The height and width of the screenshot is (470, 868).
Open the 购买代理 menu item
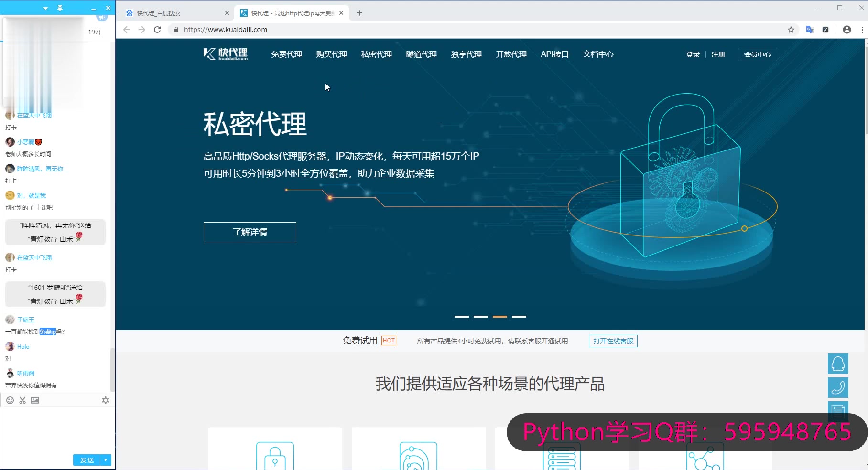point(332,54)
